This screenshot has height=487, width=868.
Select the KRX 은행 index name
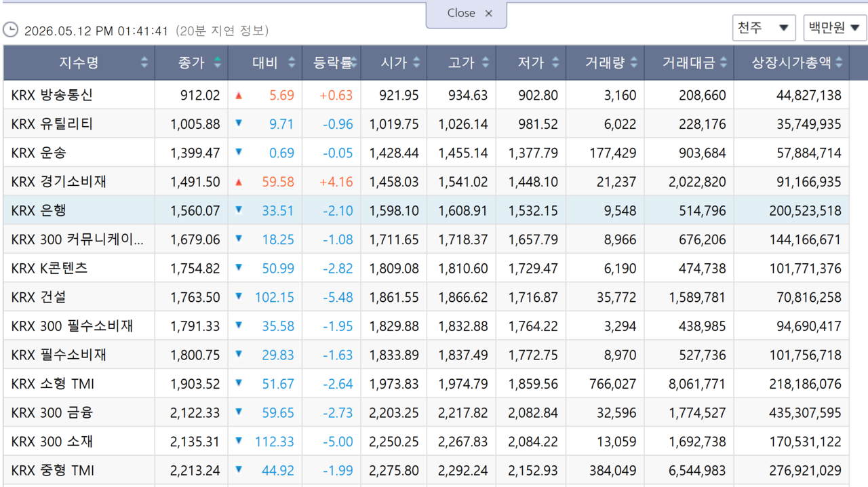click(x=39, y=210)
